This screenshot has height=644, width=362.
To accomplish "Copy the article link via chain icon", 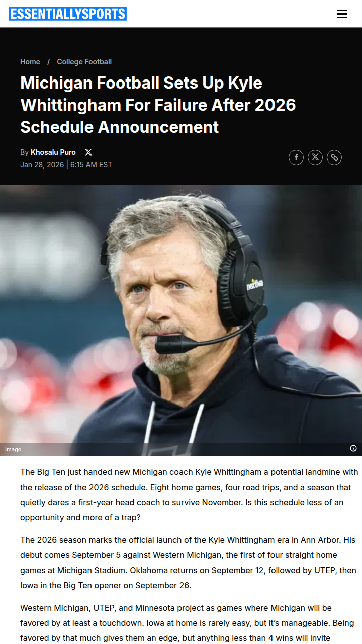I will [x=334, y=157].
